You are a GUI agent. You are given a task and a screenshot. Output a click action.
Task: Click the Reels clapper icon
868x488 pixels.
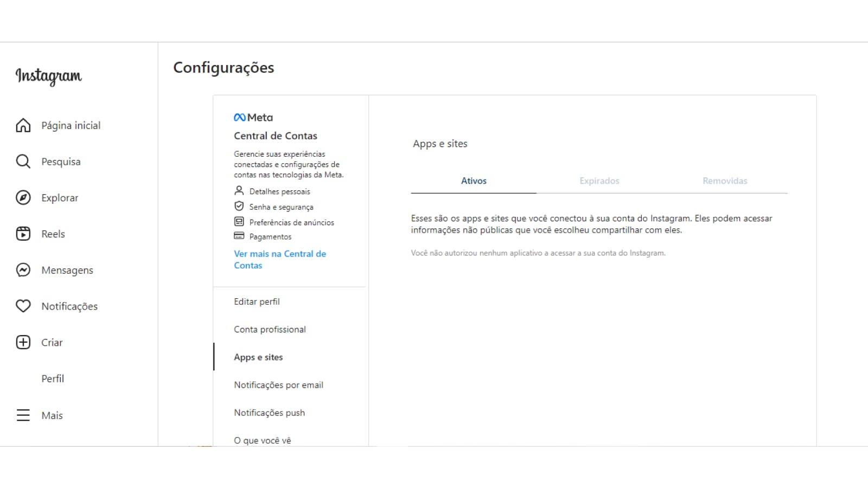pos(23,234)
